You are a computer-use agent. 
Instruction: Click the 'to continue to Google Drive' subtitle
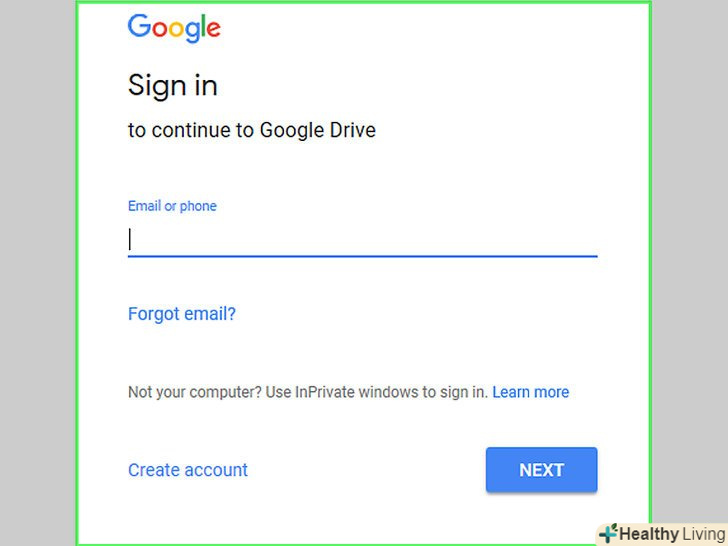coord(252,130)
